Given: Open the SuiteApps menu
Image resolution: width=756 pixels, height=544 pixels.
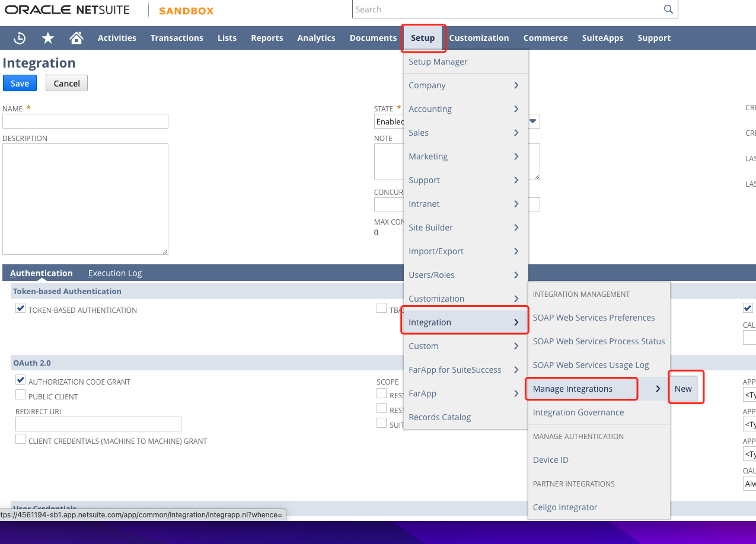Looking at the screenshot, I should [x=602, y=38].
